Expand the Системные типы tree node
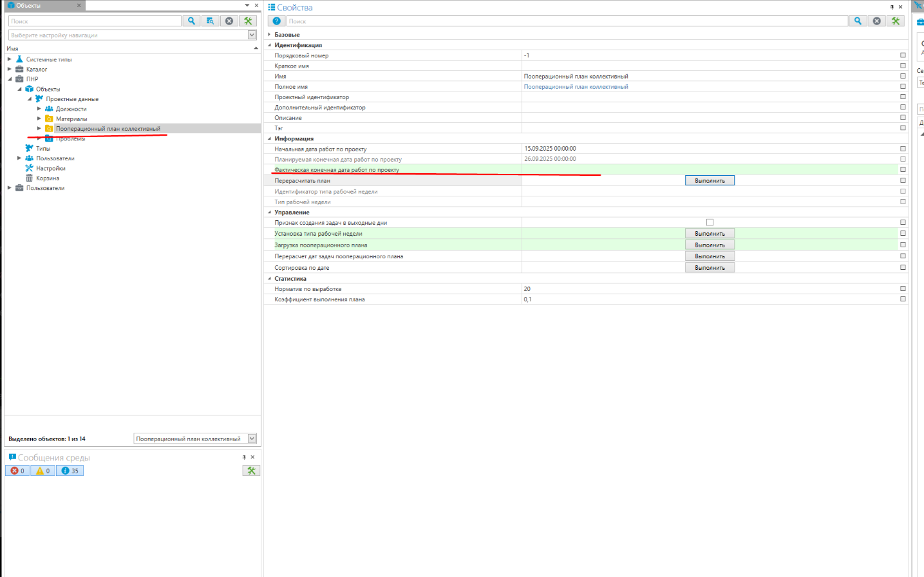924x577 pixels. pyautogui.click(x=10, y=59)
